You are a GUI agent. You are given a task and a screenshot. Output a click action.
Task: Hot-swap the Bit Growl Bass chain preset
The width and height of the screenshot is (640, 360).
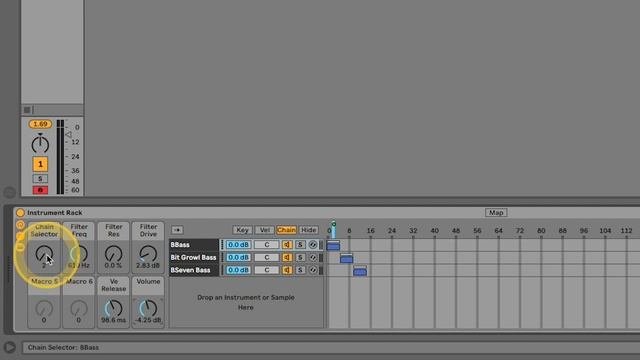click(x=313, y=258)
